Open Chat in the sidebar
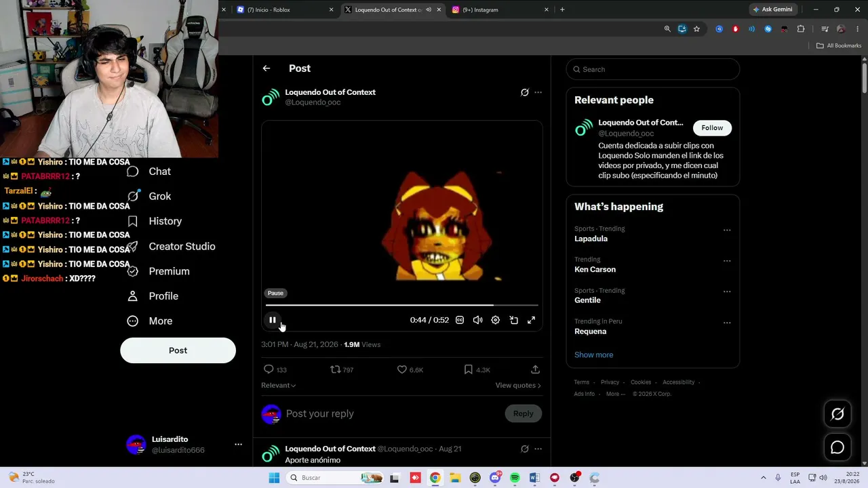The image size is (868, 488). [149, 171]
